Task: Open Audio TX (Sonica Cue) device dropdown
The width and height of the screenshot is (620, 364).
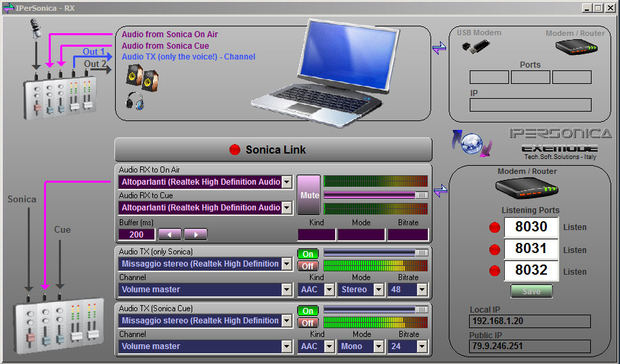Action: pos(287,321)
